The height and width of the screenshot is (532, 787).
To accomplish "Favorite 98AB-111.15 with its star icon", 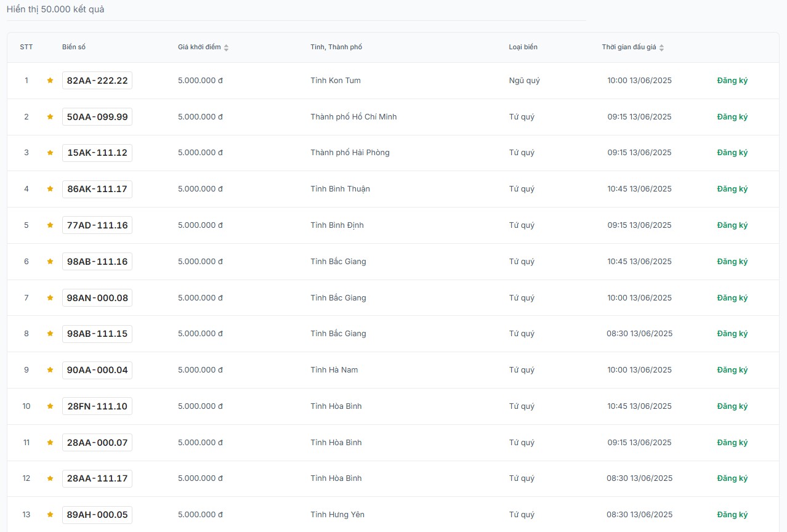I will 50,334.
